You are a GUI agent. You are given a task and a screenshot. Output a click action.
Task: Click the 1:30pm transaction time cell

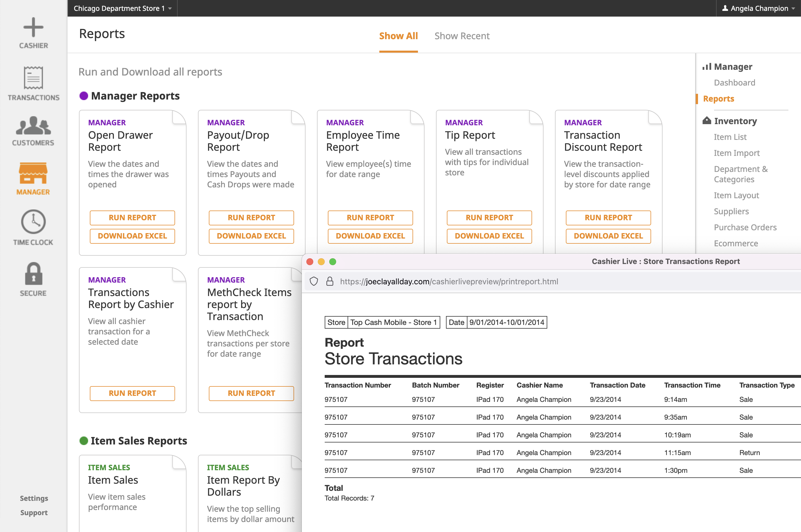675,470
